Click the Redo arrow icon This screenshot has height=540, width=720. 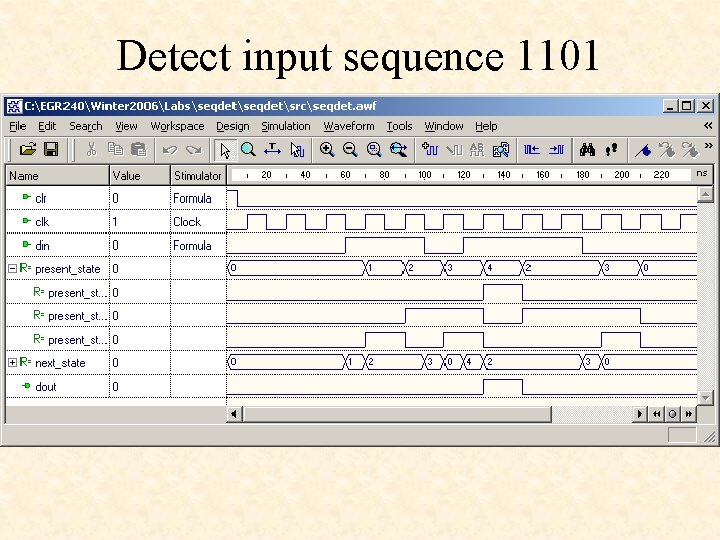(194, 150)
